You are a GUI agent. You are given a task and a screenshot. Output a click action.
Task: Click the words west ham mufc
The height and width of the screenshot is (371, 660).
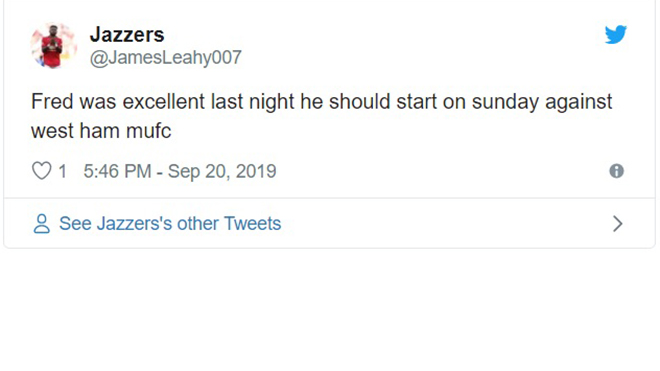pos(101,131)
